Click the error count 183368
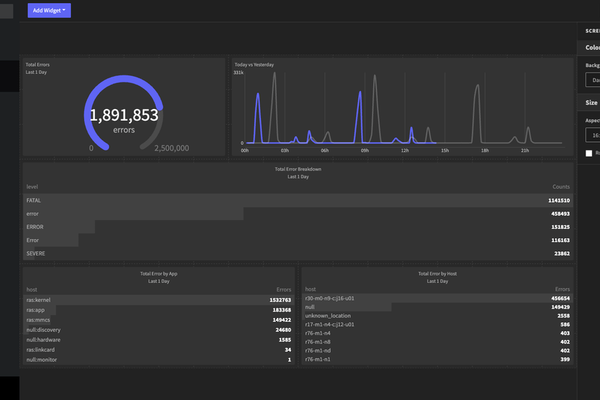This screenshot has width=600, height=400. [x=282, y=310]
